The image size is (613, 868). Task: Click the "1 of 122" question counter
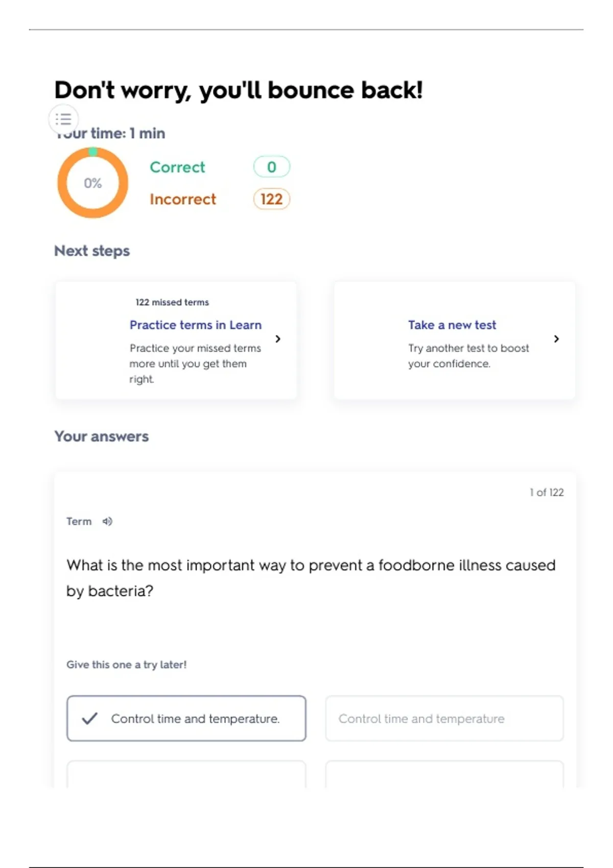pos(546,492)
